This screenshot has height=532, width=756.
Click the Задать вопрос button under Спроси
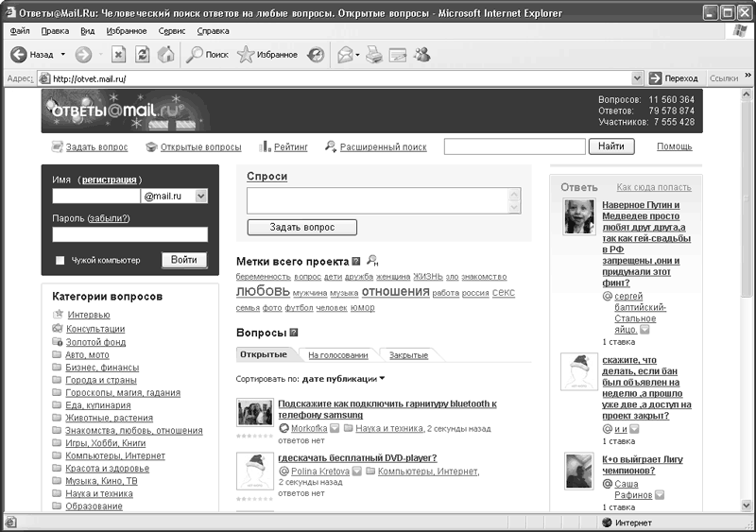tap(301, 227)
